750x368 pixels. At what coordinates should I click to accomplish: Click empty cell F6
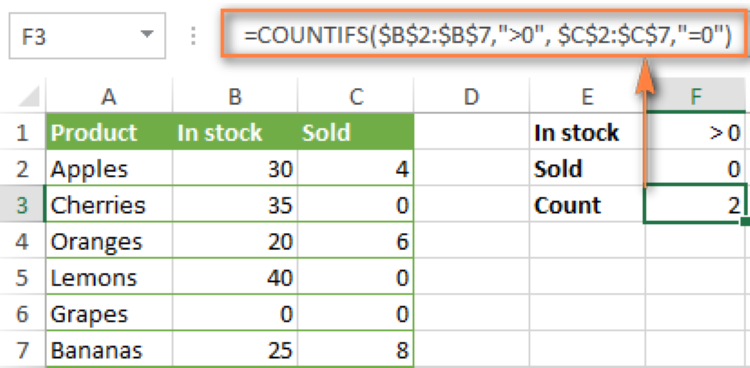pyautogui.click(x=696, y=313)
